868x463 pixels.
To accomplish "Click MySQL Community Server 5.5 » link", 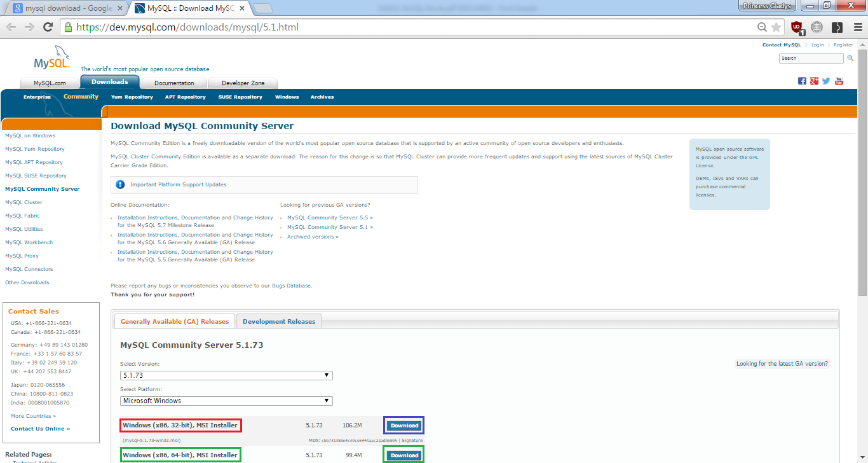I will pos(330,218).
